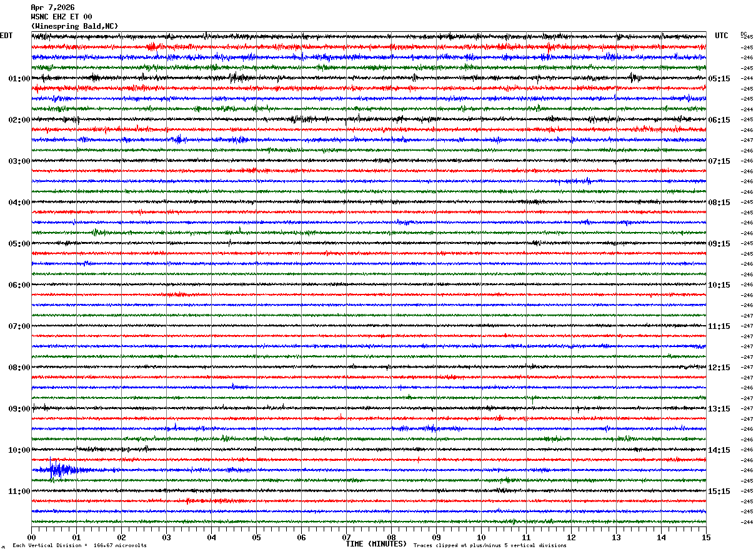Click minute tick label '13' on bottom axis

click(x=616, y=537)
